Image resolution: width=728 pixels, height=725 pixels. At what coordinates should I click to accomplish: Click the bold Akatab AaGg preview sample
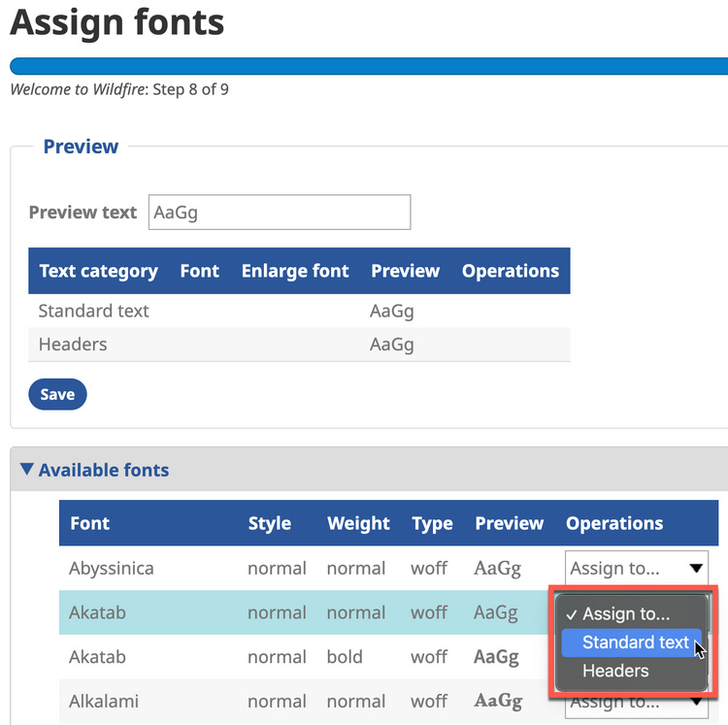[x=496, y=657]
